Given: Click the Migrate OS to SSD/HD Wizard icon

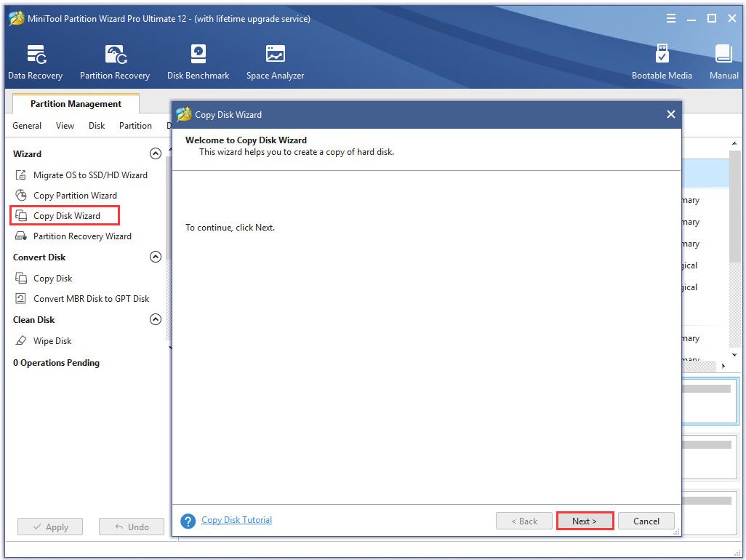Looking at the screenshot, I should (21, 175).
